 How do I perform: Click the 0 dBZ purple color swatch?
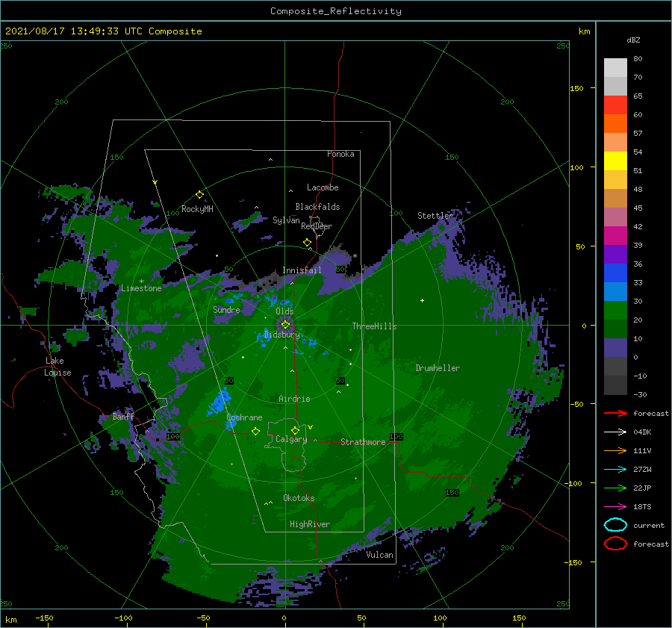coord(615,348)
